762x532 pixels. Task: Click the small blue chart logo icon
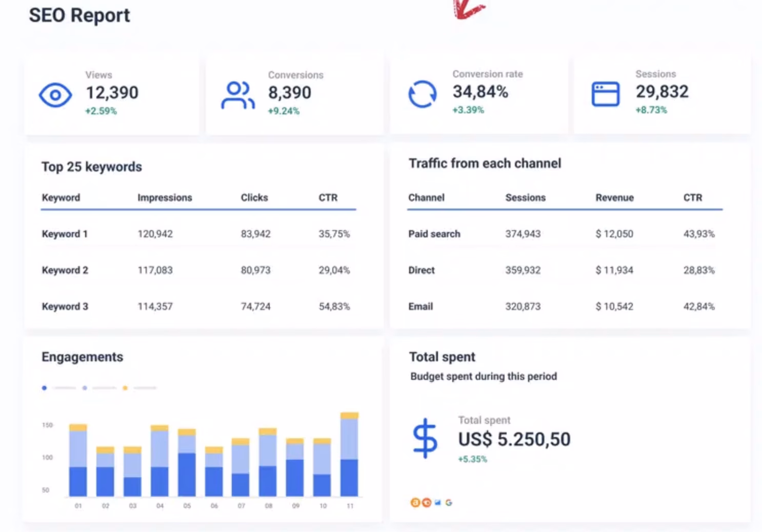(437, 503)
